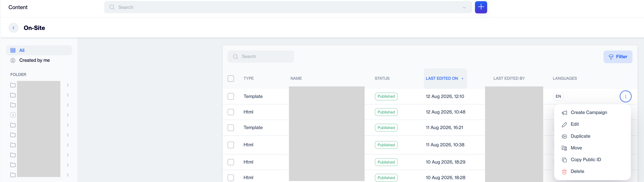Click the folder icon next to Move
Screen dimensions: 644x182
564,148
